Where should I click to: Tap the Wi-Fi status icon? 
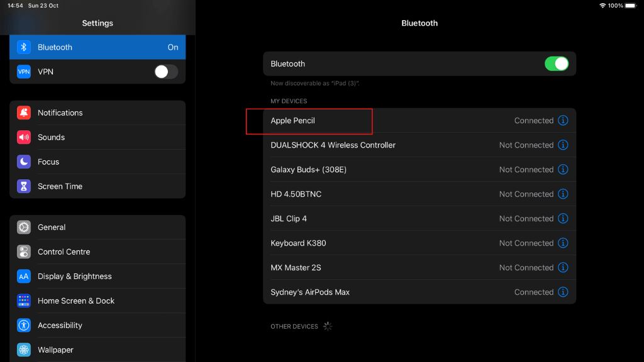(602, 6)
